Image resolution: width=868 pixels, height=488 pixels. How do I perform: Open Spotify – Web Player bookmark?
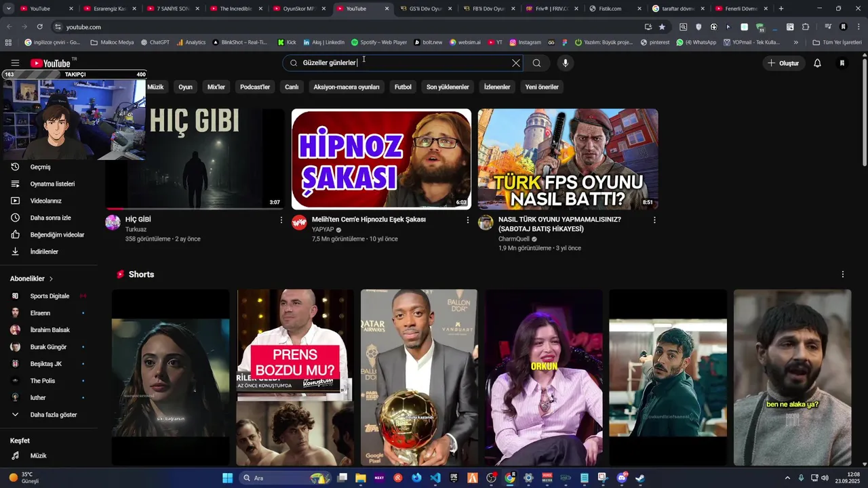pyautogui.click(x=379, y=42)
